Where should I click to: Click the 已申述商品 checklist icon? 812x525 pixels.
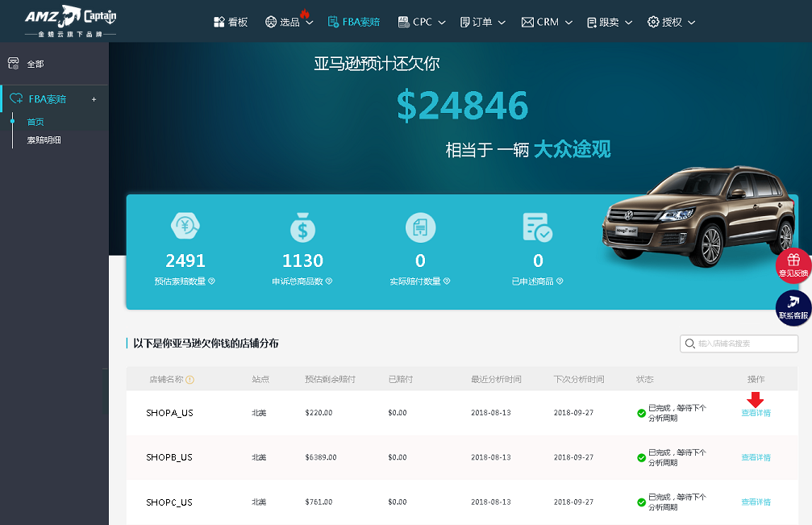coord(538,227)
